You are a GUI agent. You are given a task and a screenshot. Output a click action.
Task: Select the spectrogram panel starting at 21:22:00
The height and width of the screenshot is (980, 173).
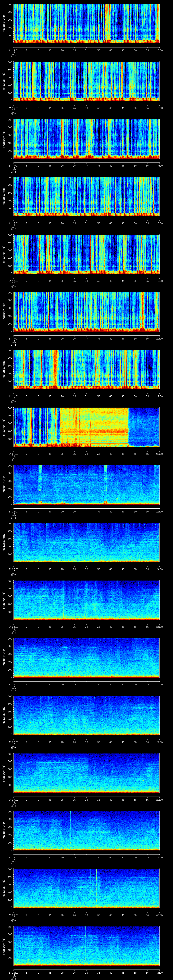point(86,485)
